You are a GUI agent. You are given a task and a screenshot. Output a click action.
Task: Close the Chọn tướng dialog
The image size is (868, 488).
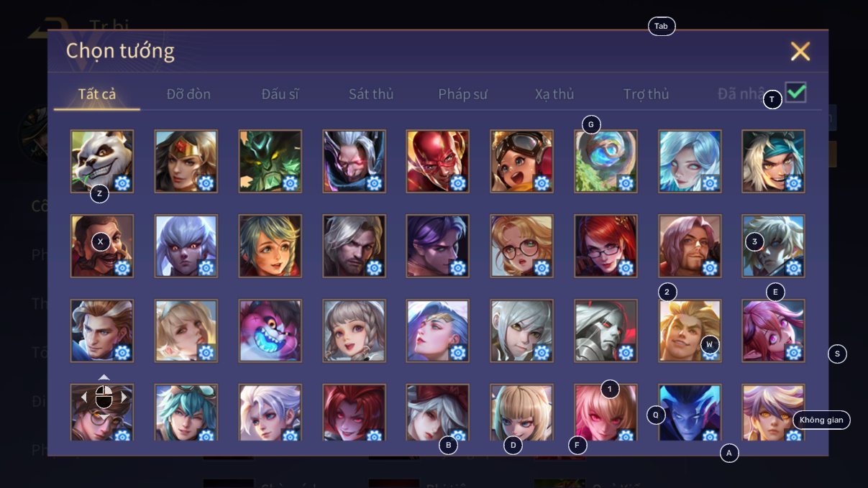click(800, 51)
